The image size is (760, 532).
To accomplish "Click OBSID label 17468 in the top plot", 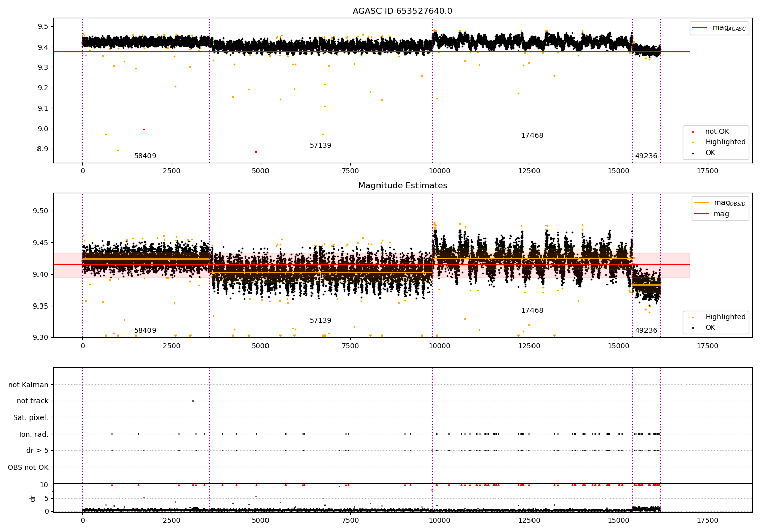I will (532, 136).
